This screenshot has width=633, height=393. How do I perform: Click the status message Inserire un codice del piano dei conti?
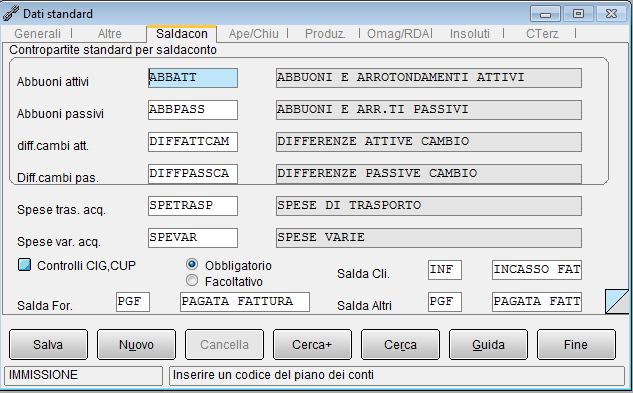click(x=397, y=375)
